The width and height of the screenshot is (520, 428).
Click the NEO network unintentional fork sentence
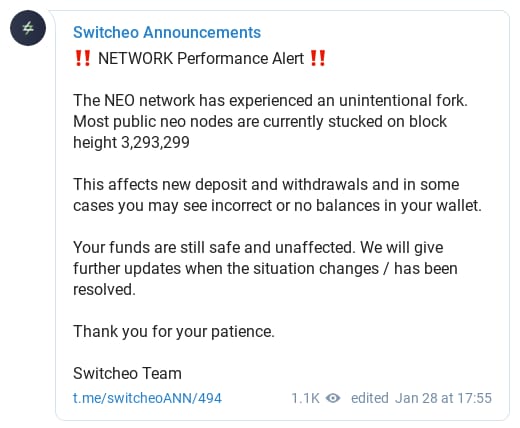[x=270, y=100]
